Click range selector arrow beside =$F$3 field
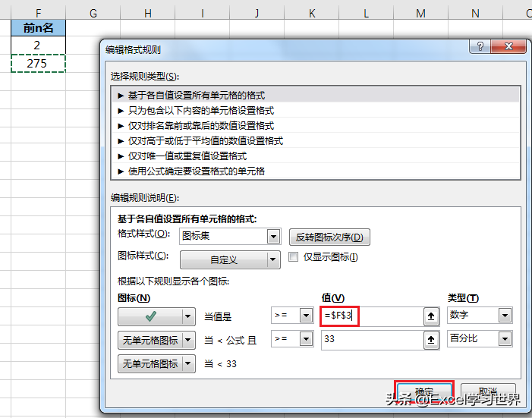This screenshot has height=418, width=532. 431,316
